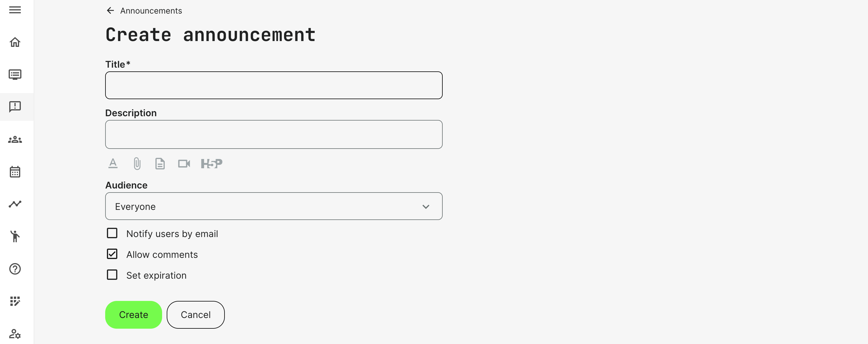
Task: Open the courses board sidebar icon
Action: click(x=15, y=75)
